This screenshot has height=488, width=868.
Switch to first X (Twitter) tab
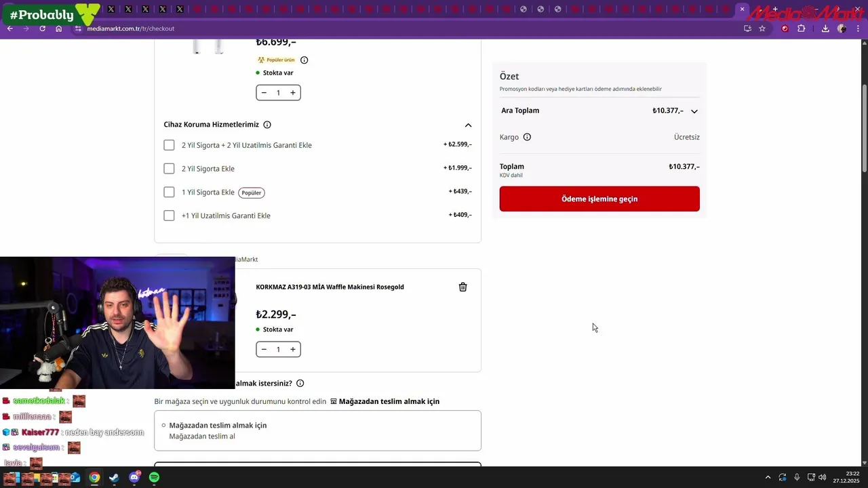coord(111,9)
